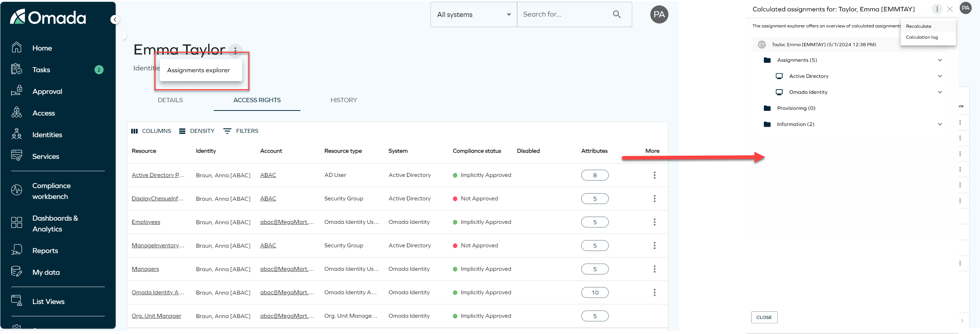Open the ABAC account link in DisplayChequeInf… row
This screenshot has height=334, width=980.
pos(268,198)
